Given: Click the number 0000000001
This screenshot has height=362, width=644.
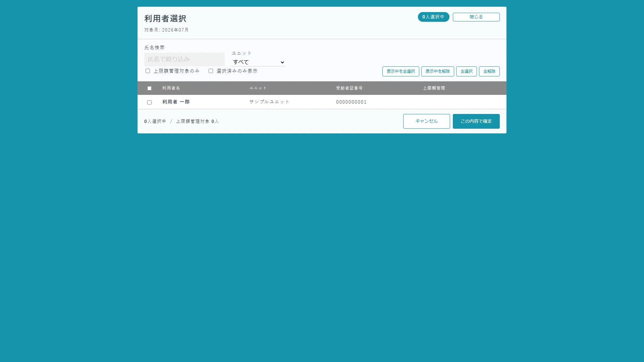Looking at the screenshot, I should click(351, 102).
